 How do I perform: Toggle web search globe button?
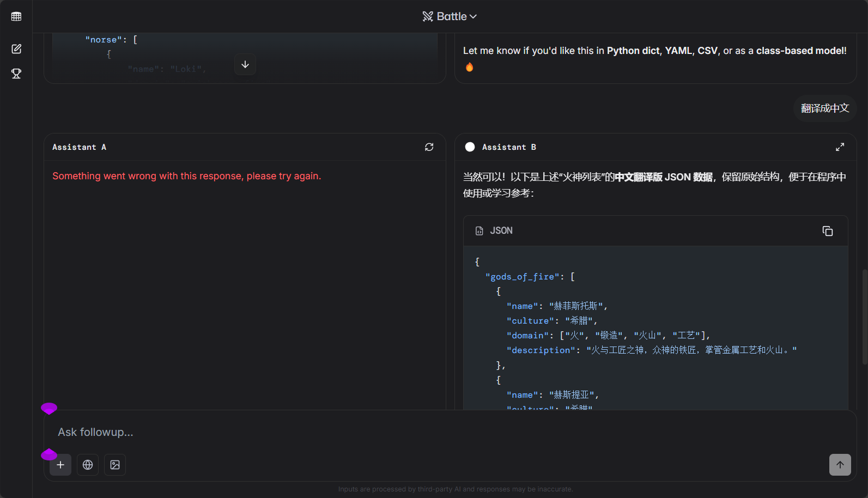(x=88, y=465)
